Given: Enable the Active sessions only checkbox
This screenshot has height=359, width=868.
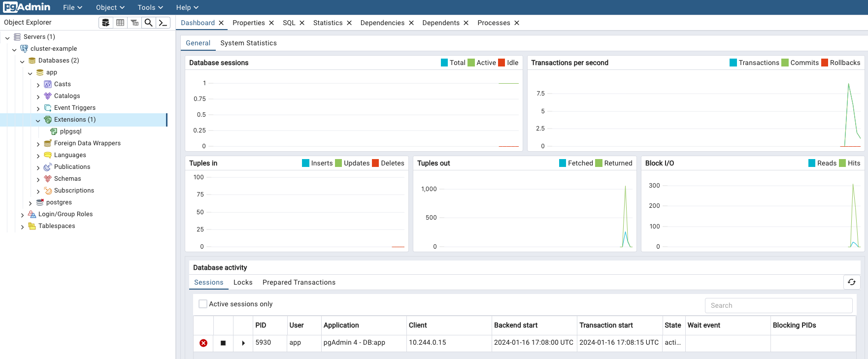Looking at the screenshot, I should (x=203, y=304).
